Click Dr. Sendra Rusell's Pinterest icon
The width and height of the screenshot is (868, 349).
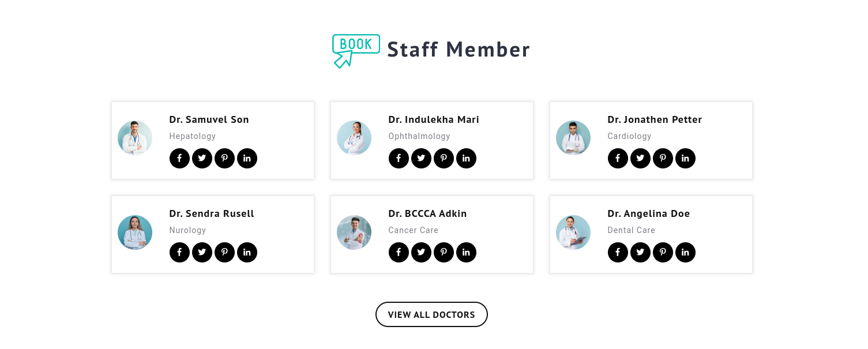click(224, 252)
